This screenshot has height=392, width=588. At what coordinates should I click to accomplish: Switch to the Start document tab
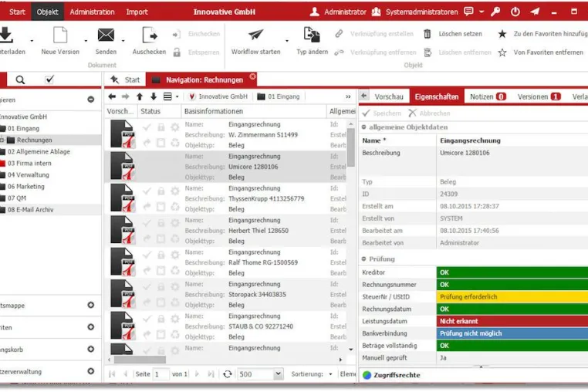(x=125, y=79)
